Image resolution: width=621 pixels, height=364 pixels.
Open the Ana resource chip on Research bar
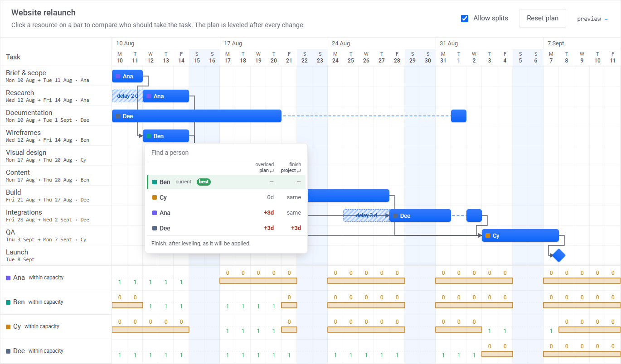pos(155,96)
